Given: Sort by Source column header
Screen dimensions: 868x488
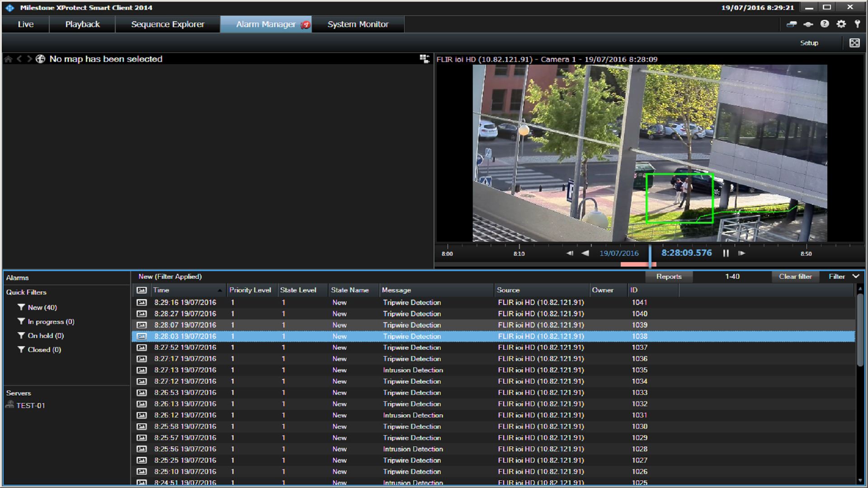Looking at the screenshot, I should coord(542,290).
